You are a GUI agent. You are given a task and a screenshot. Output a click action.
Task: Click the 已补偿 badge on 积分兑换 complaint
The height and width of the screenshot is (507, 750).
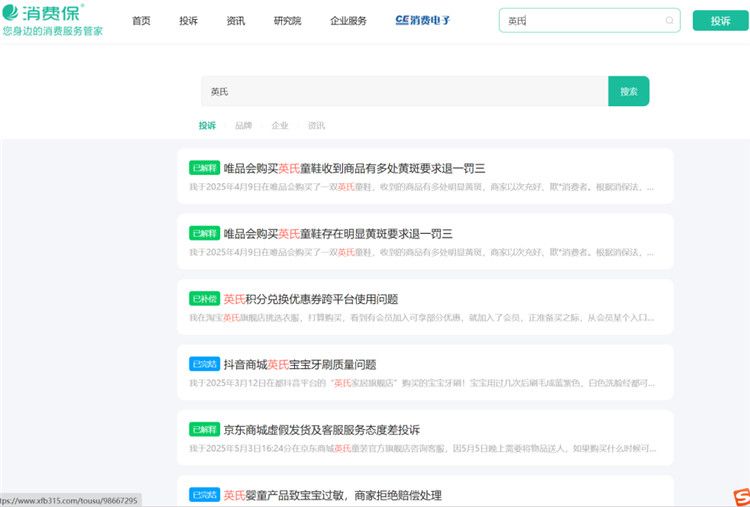tap(204, 299)
